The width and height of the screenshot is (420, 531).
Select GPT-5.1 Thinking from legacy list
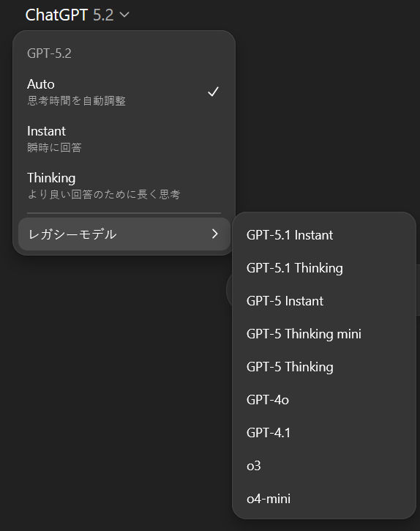tap(324, 268)
